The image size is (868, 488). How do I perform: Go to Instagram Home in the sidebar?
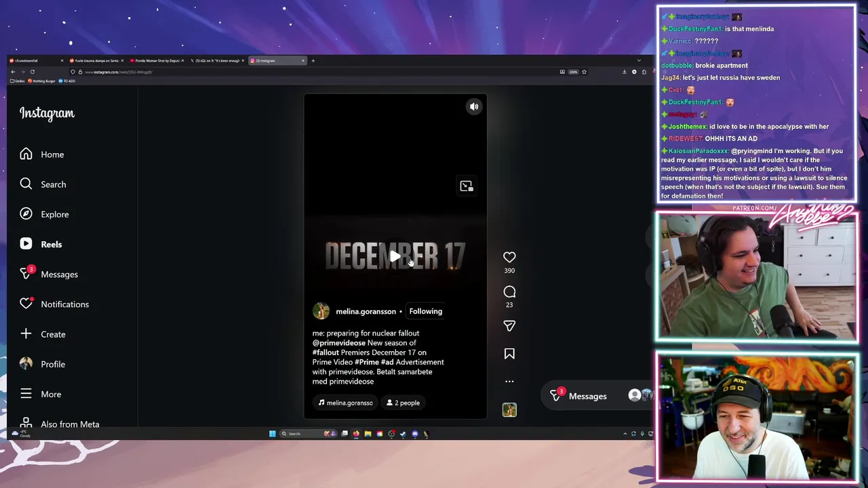point(42,155)
